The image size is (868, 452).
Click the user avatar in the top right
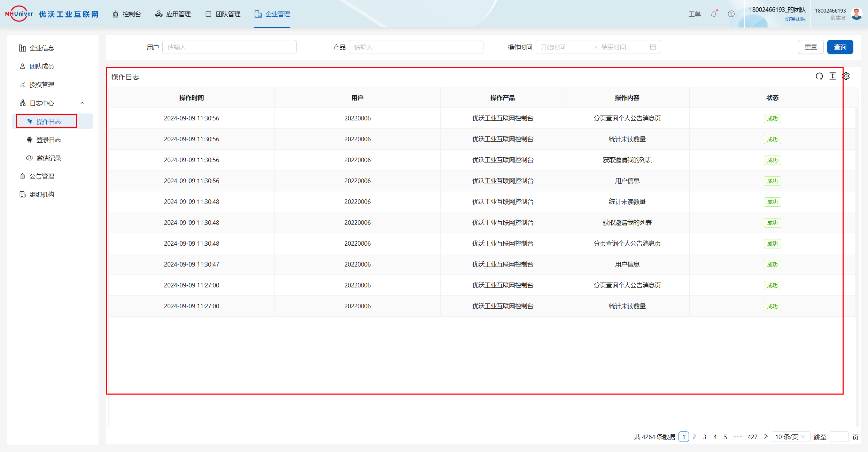(x=857, y=14)
